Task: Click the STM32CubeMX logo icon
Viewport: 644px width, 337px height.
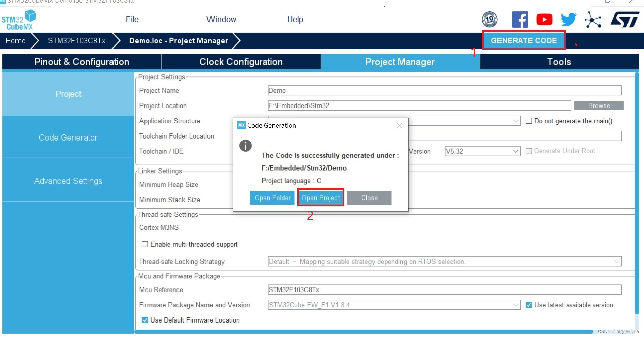Action: [x=19, y=20]
